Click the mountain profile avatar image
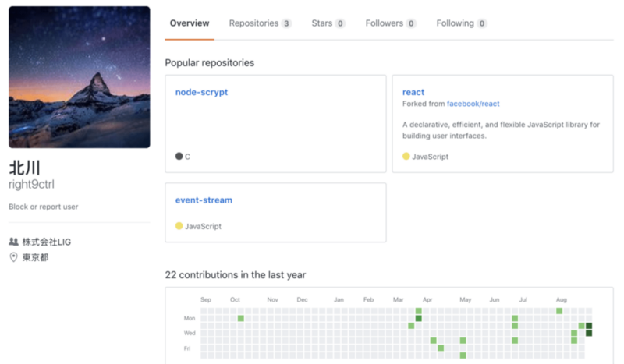This screenshot has height=364, width=624. click(79, 76)
